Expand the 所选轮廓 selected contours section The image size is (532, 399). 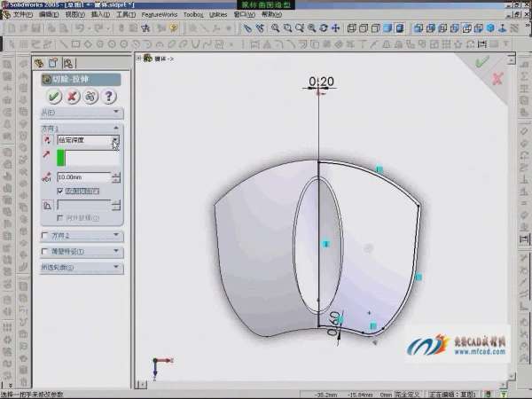[82, 268]
